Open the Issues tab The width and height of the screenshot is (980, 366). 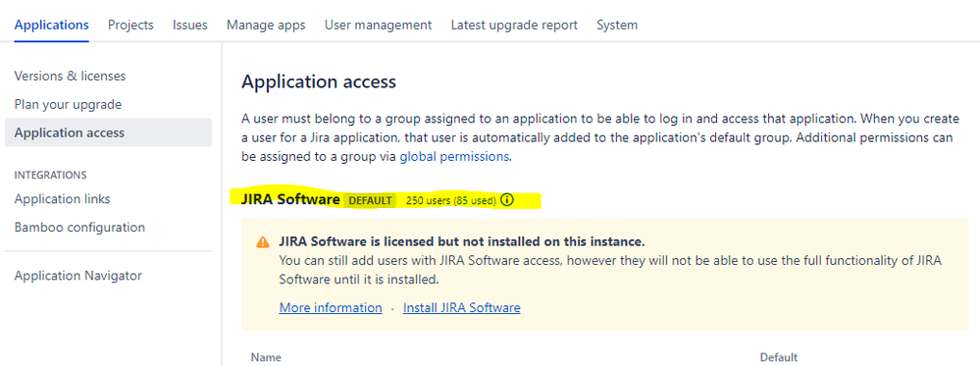pos(190,26)
